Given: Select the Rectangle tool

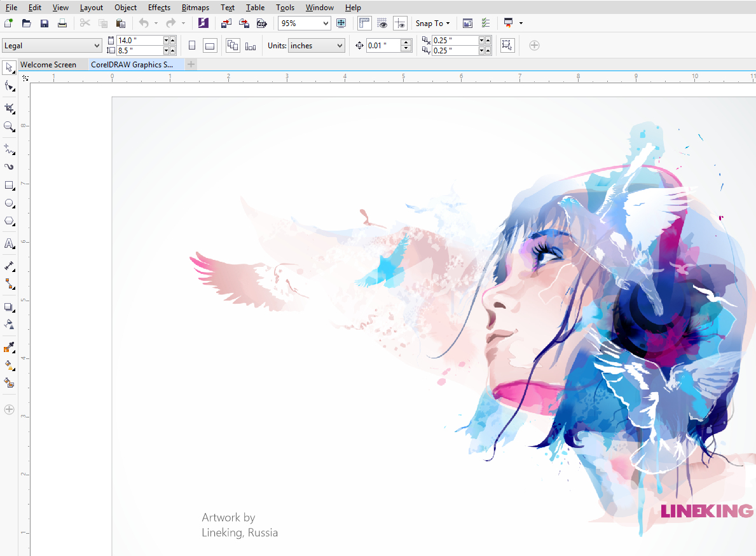Looking at the screenshot, I should click(9, 186).
